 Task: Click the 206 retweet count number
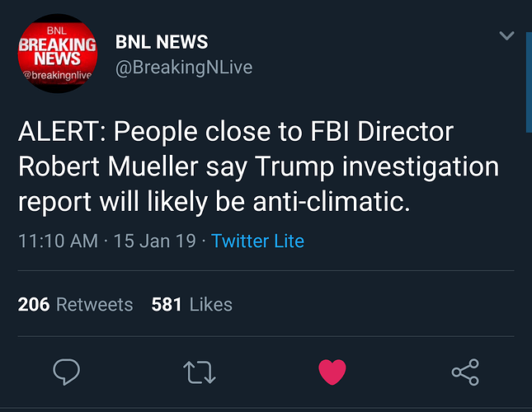tap(34, 304)
